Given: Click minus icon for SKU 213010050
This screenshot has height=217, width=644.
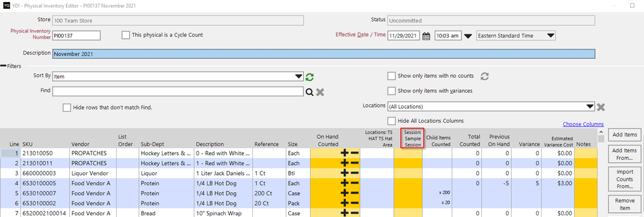Looking at the screenshot, I should [355, 153].
